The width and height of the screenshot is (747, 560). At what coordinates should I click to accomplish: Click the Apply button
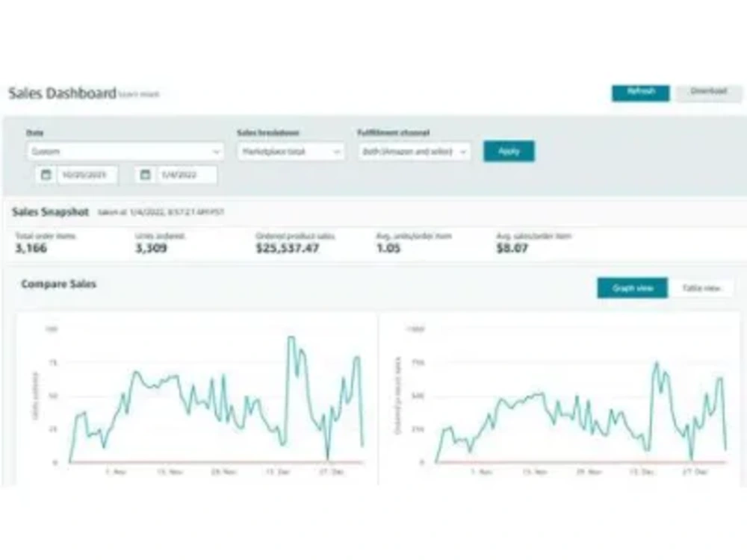[x=509, y=151]
